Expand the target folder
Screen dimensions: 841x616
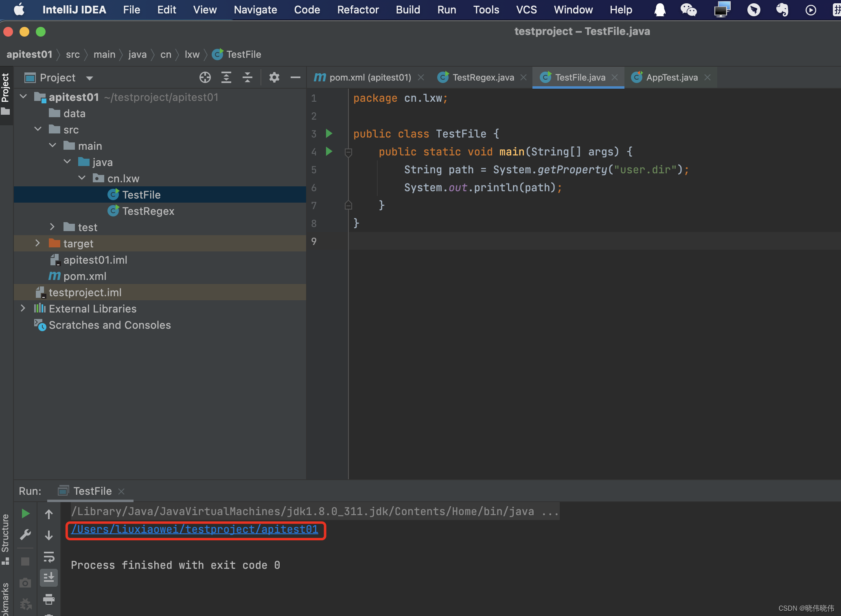coord(37,243)
